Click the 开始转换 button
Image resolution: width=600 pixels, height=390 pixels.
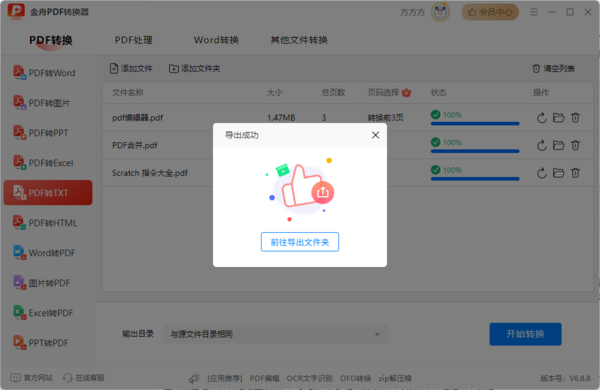tap(525, 334)
